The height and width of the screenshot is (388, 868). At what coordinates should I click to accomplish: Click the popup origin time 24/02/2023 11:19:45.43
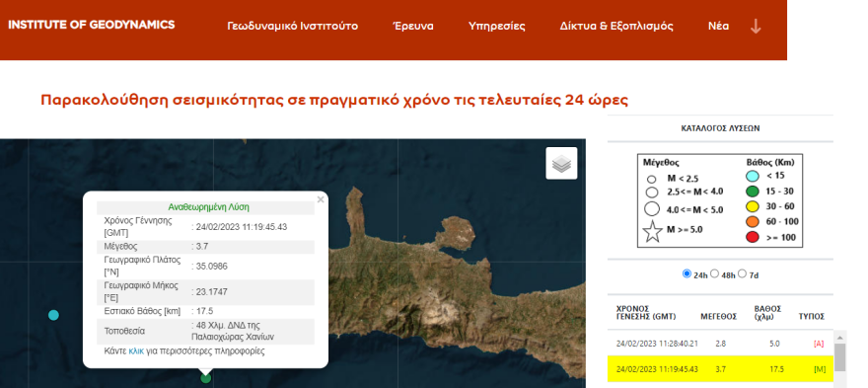coord(242,227)
